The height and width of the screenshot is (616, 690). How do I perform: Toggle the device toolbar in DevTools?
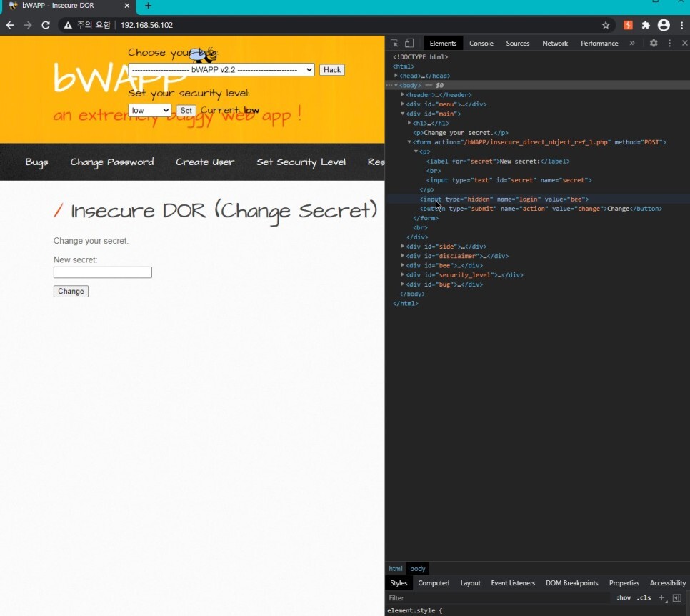409,43
